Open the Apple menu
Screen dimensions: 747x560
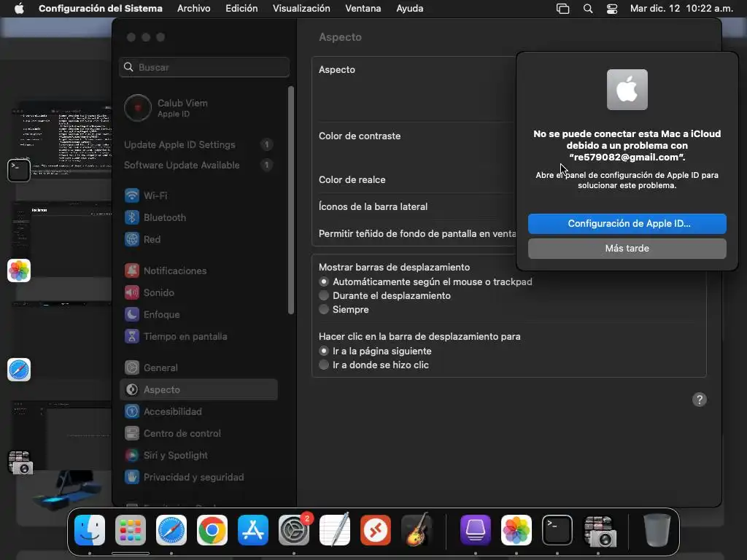(x=19, y=9)
